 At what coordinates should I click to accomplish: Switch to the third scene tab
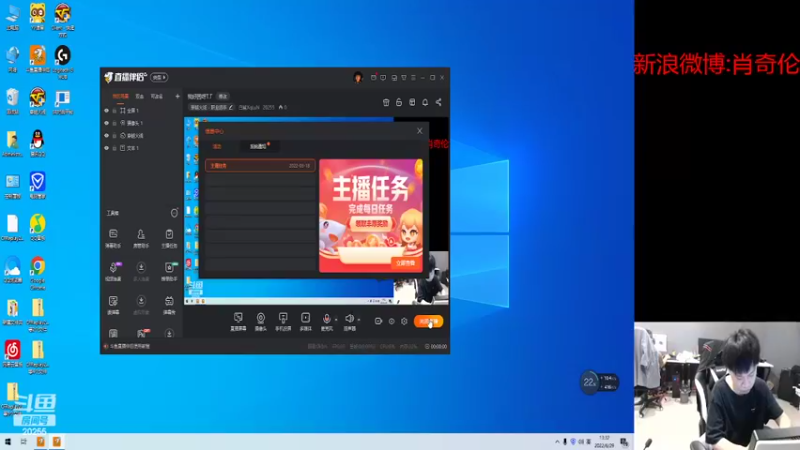[x=157, y=96]
